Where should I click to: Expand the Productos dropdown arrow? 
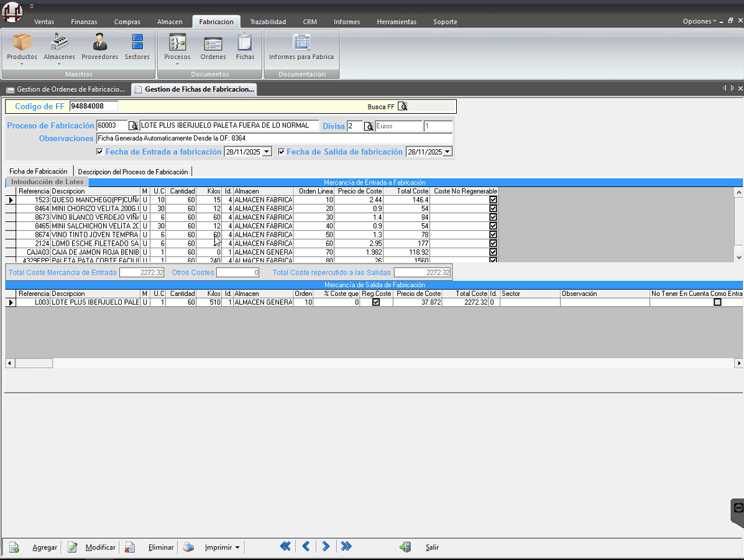coord(22,63)
